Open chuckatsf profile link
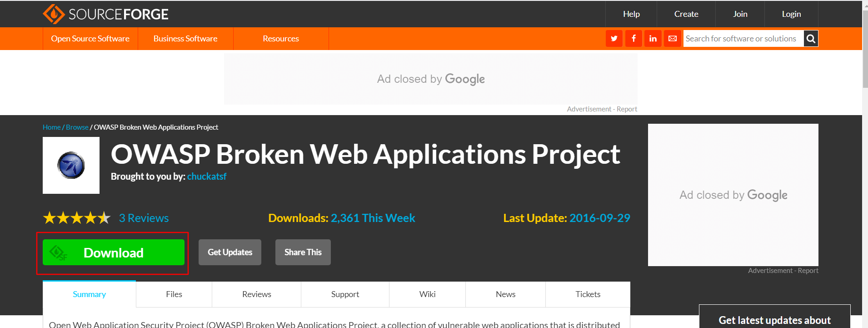The image size is (868, 328). (x=207, y=177)
